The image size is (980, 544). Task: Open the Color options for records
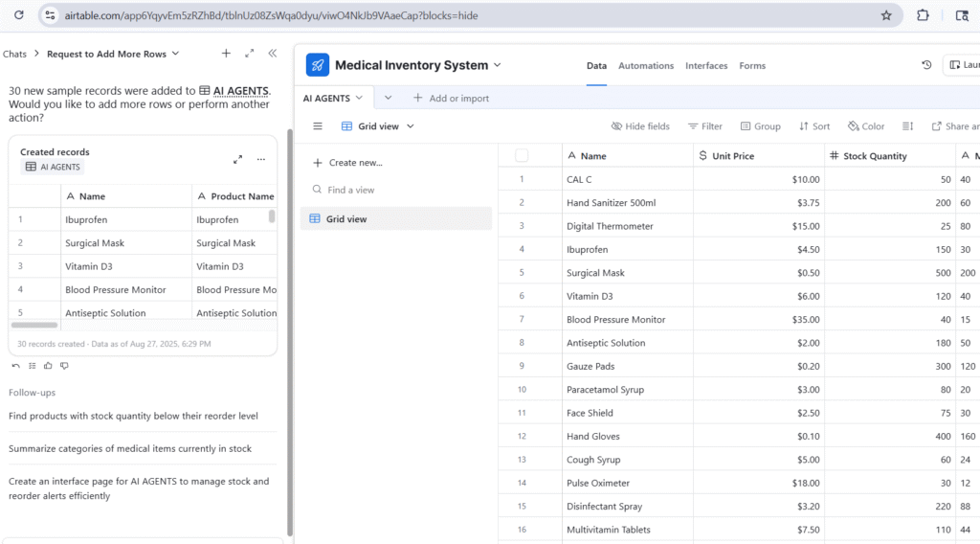click(x=866, y=126)
